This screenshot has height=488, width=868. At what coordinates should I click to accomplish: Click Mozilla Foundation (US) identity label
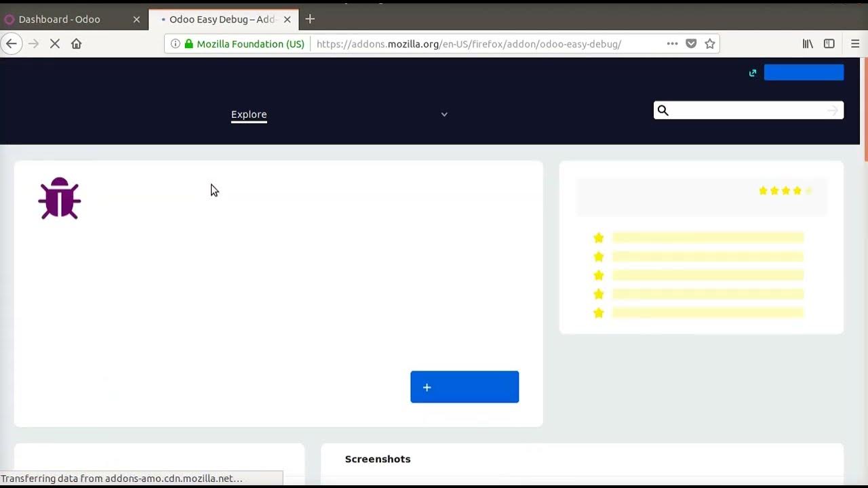click(250, 43)
